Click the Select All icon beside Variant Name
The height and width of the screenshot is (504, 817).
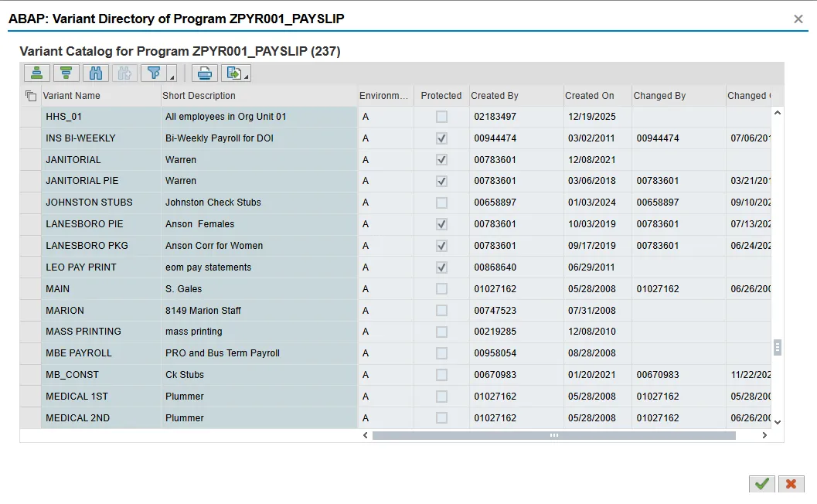tap(30, 96)
